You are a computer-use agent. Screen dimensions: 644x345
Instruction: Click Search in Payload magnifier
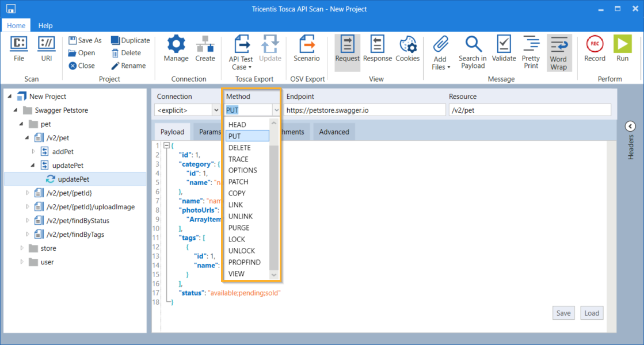click(x=472, y=51)
